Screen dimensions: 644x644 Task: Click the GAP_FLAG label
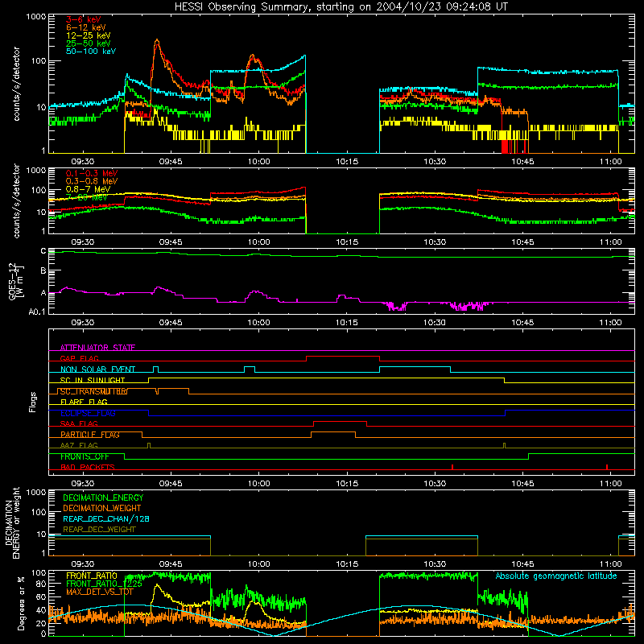(x=79, y=358)
